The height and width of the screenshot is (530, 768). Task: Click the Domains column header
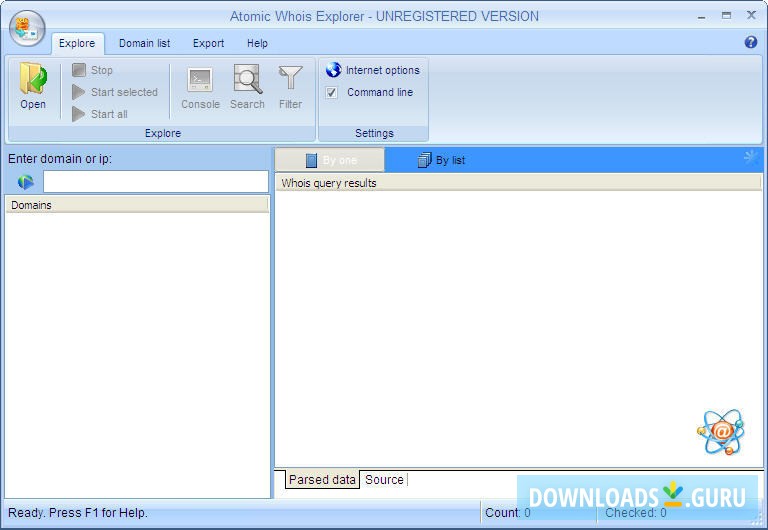[x=137, y=205]
